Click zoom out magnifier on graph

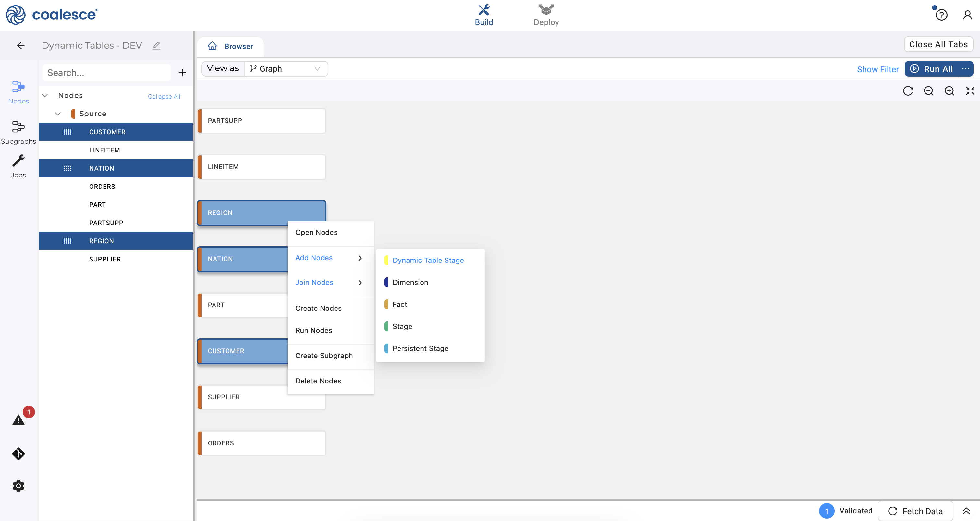click(929, 91)
